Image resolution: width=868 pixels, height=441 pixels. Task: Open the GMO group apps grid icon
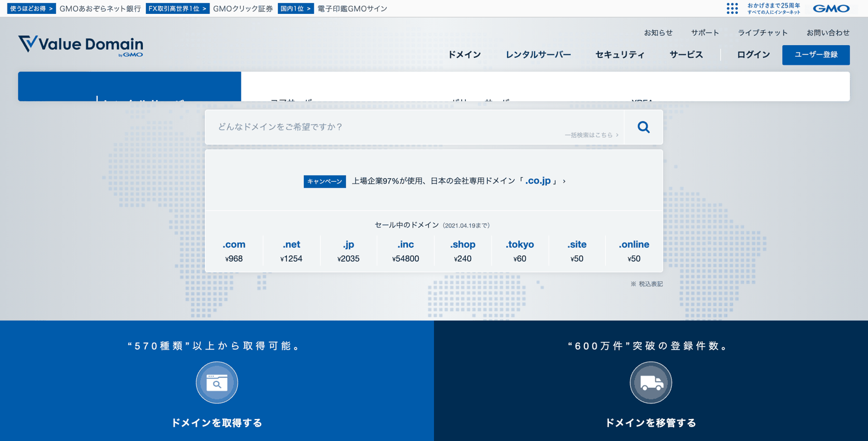[732, 8]
